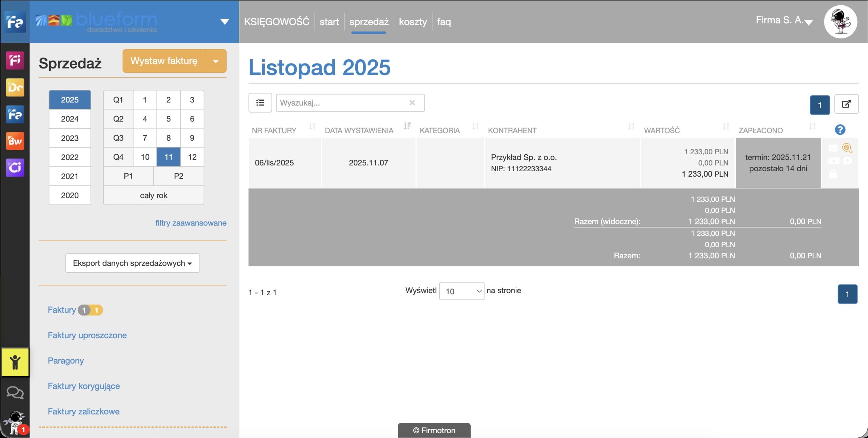Open the 'faq' top menu item
868x438 pixels.
click(x=443, y=22)
